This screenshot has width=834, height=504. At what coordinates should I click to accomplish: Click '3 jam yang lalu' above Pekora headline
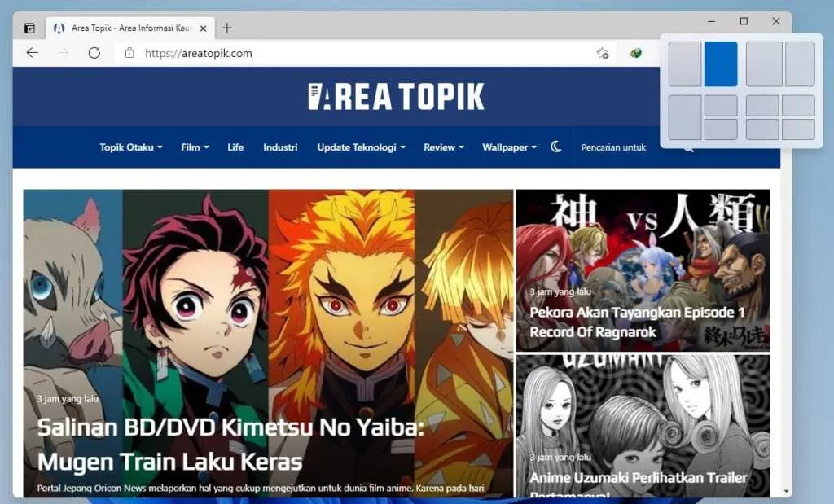560,291
